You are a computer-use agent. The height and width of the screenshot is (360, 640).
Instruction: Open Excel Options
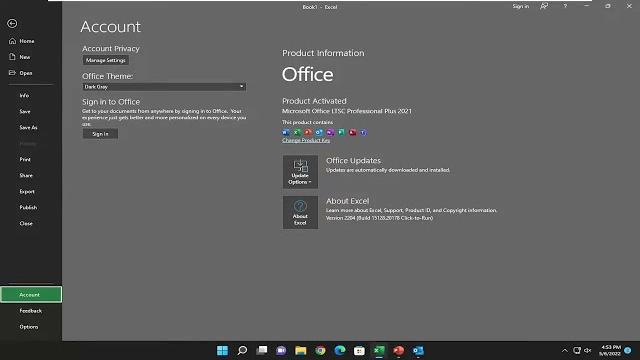pyautogui.click(x=29, y=327)
